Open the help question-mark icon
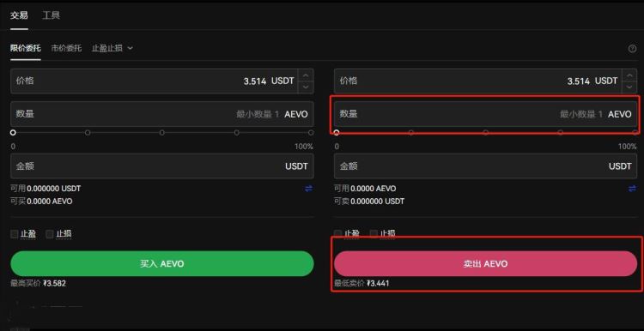This screenshot has width=644, height=331. tap(632, 49)
